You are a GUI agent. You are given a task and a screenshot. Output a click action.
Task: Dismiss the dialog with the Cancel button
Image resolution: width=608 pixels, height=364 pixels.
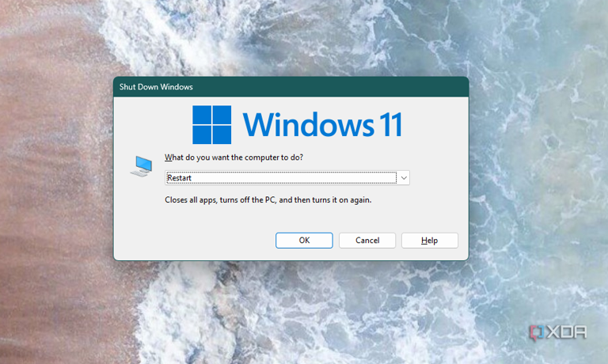(367, 241)
